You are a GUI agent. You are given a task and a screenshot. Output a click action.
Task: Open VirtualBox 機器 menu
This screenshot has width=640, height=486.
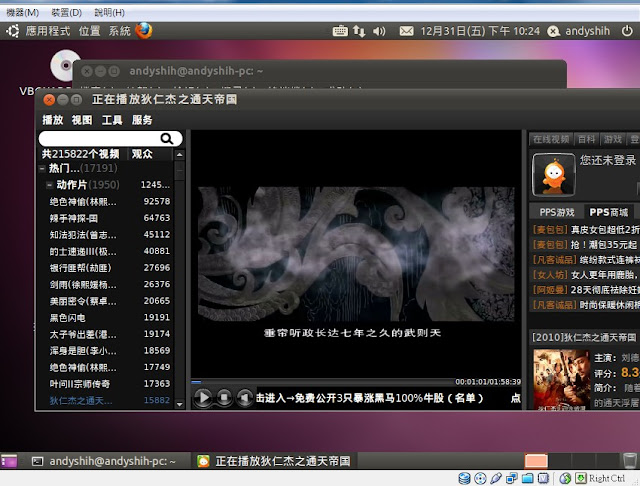22,13
